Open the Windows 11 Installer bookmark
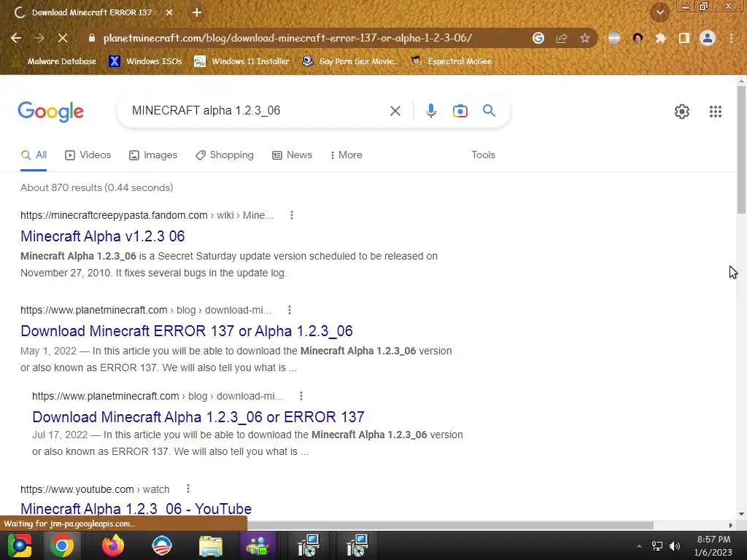The height and width of the screenshot is (560, 747). click(x=242, y=61)
